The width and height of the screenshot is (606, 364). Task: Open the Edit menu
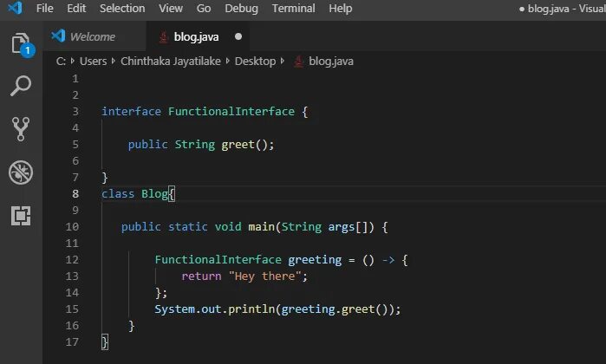pos(76,8)
